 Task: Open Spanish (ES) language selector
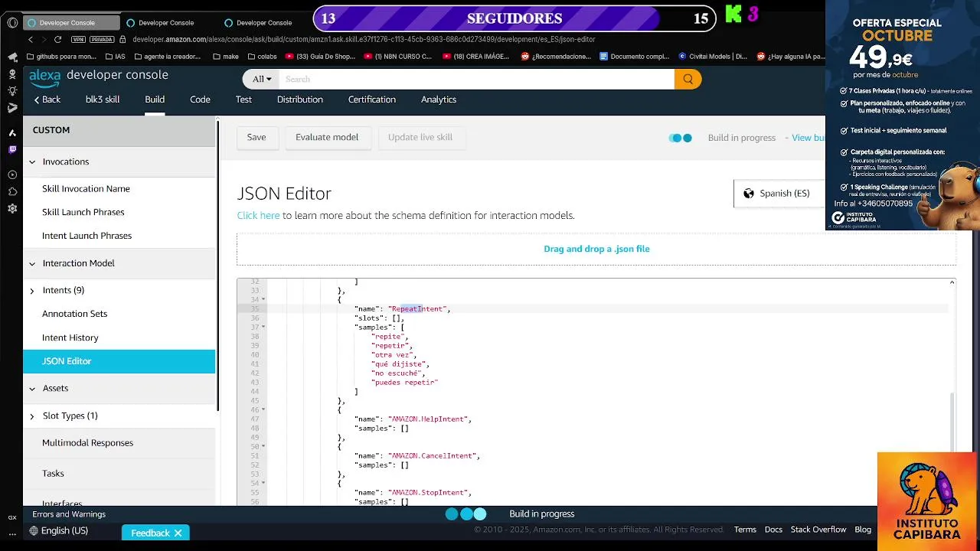point(779,194)
